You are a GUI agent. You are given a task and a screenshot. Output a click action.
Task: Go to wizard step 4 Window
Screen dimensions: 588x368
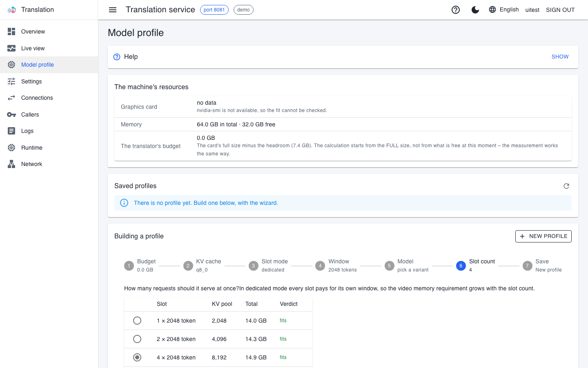coord(336,265)
